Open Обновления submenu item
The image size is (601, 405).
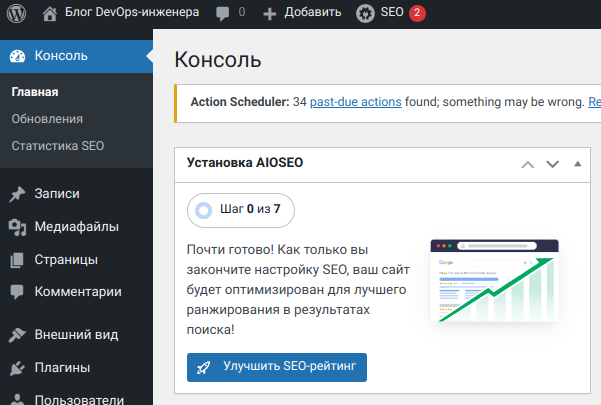(47, 119)
